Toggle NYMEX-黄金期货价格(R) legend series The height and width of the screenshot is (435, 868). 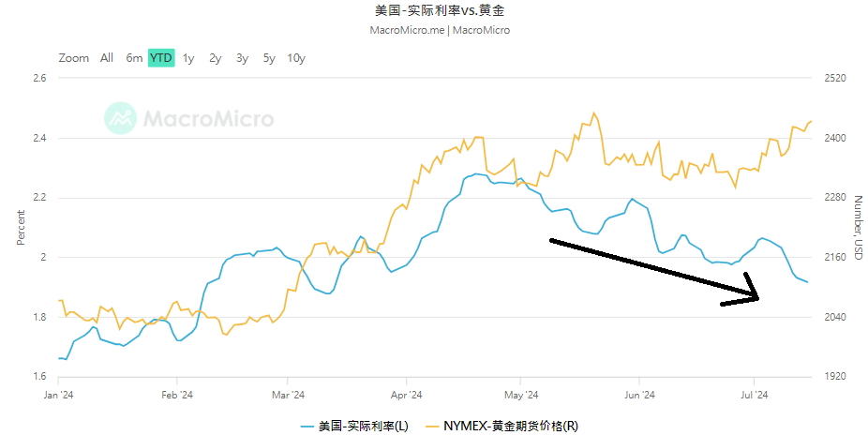510,427
